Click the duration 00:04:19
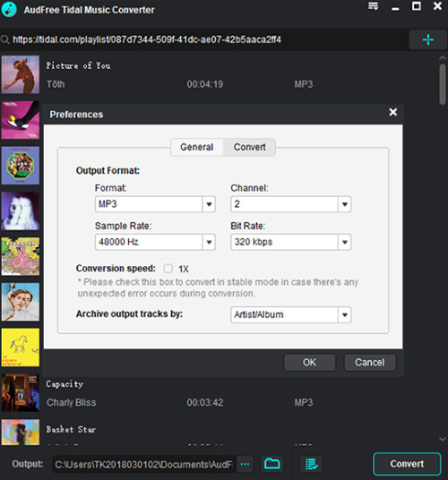Image resolution: width=448 pixels, height=480 pixels. click(x=205, y=84)
